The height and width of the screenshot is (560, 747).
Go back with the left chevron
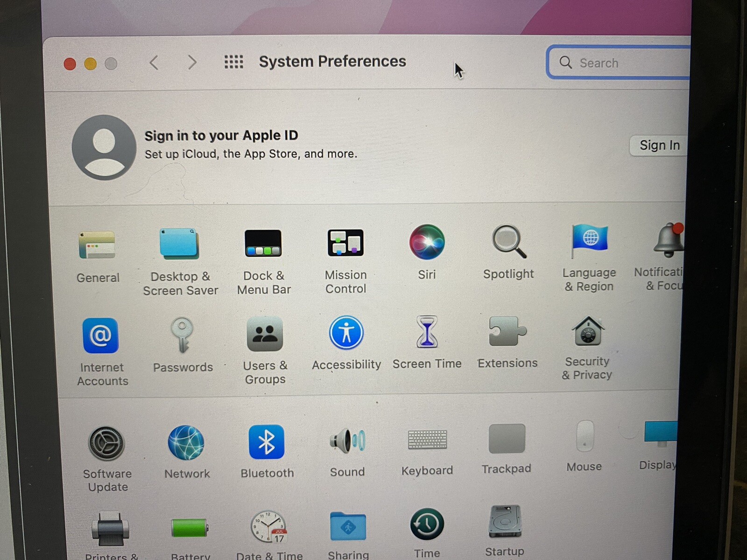[154, 63]
